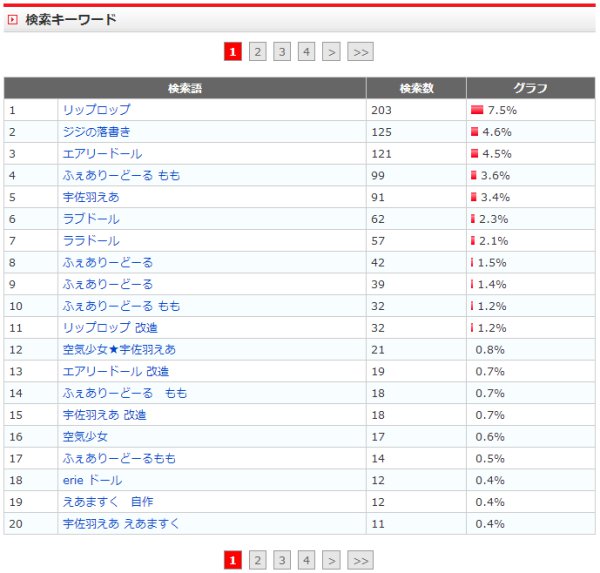Go to page 4 in pagination above table
This screenshot has width=600, height=573.
[307, 52]
